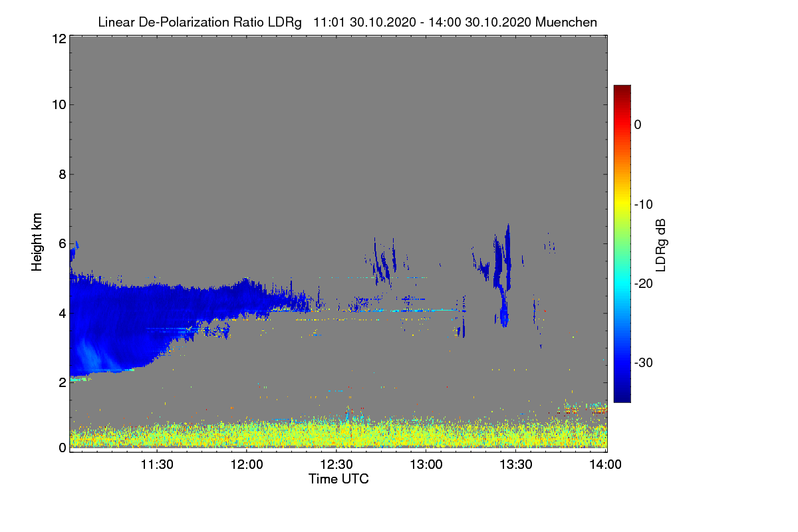Click the colorbar tick label '-10'

643,204
